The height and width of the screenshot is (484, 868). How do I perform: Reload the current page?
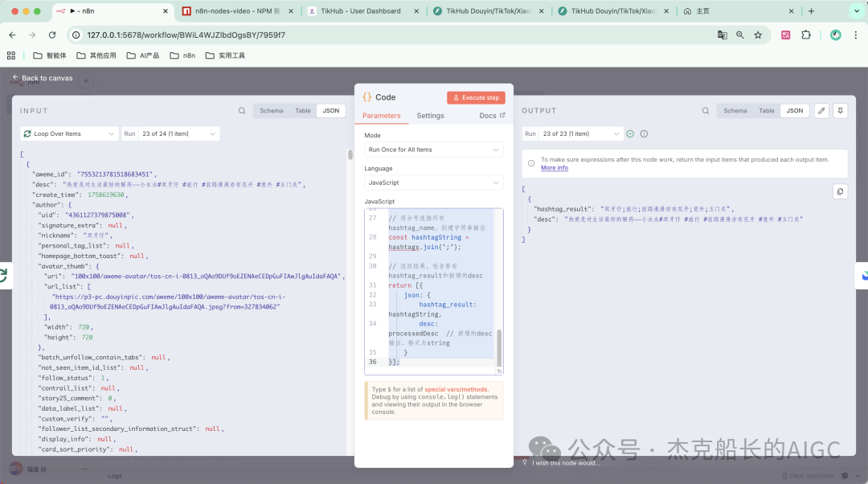coord(52,35)
